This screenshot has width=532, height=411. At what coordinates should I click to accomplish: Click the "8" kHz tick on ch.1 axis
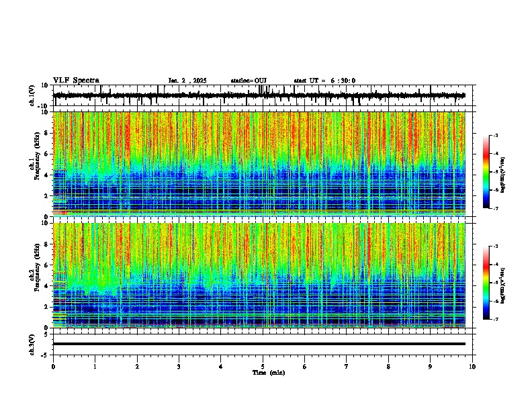(46, 133)
